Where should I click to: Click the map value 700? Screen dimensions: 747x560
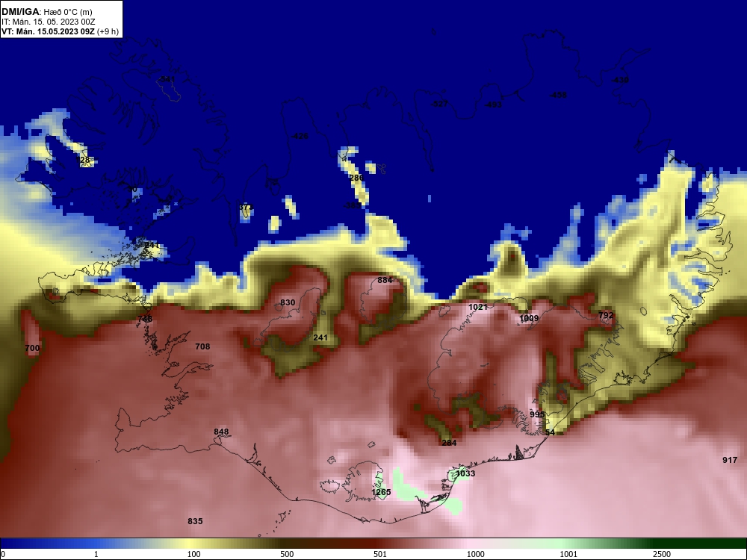click(x=32, y=348)
